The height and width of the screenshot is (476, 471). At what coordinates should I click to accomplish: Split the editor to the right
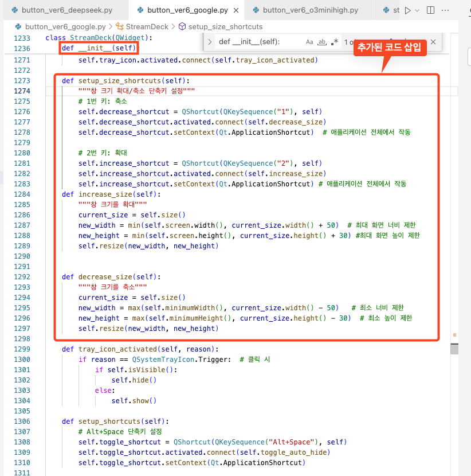(x=430, y=10)
